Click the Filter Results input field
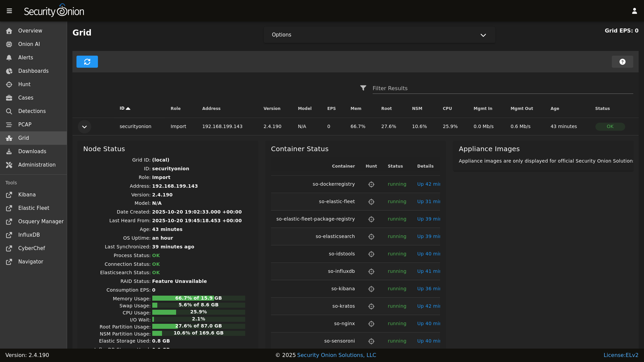Image resolution: width=644 pixels, height=362 pixels. (502, 88)
